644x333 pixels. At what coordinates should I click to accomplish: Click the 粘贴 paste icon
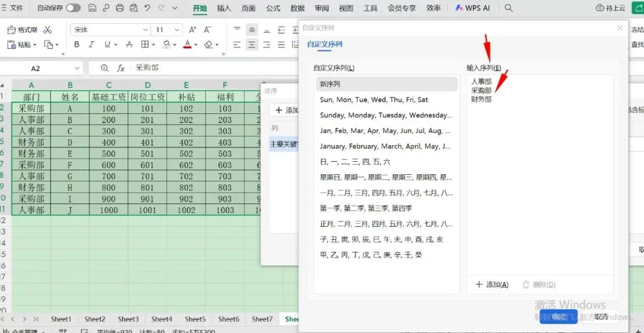click(11, 44)
